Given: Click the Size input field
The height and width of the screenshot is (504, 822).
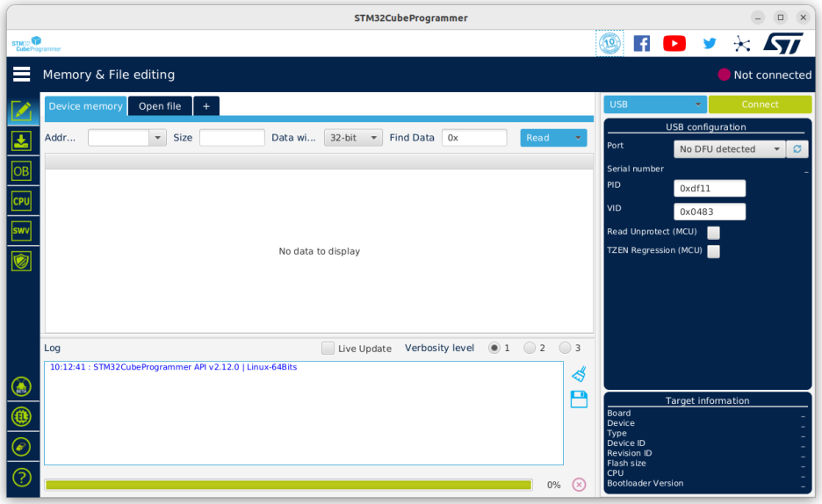Looking at the screenshot, I should 232,138.
